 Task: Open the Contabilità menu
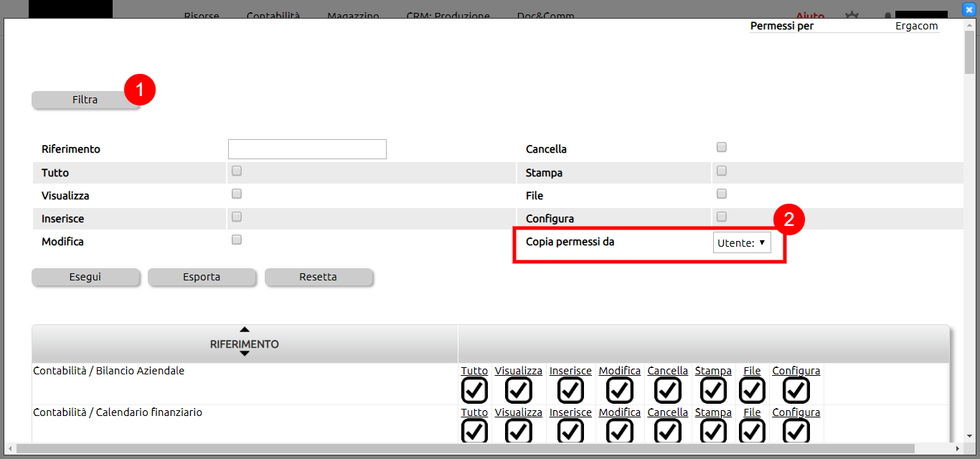(273, 15)
